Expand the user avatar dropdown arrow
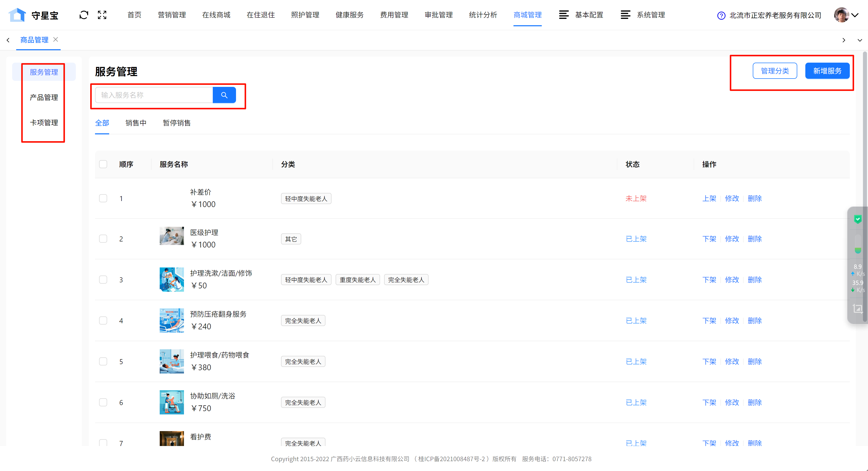Screen dimensions: 868x471 pos(855,15)
